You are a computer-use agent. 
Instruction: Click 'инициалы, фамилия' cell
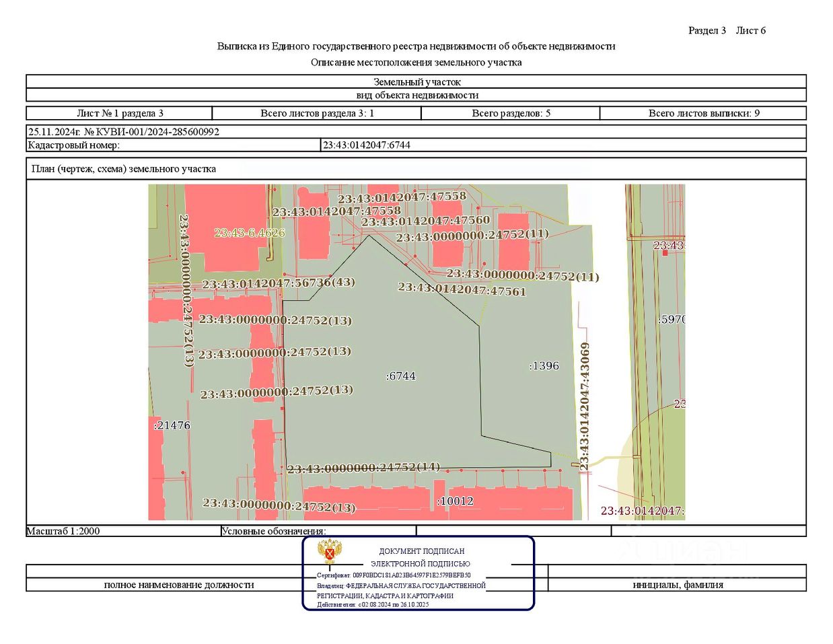coord(678,585)
